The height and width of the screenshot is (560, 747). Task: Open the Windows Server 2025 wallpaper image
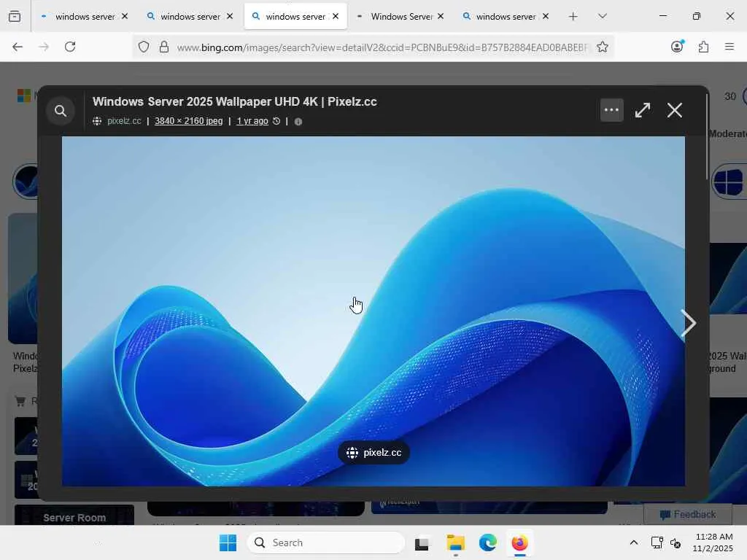coord(373,311)
